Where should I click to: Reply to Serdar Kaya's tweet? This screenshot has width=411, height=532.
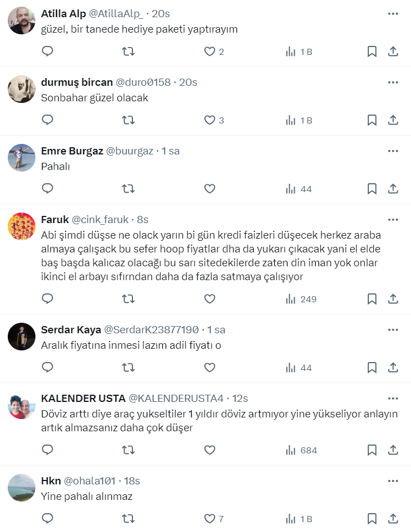(48, 368)
